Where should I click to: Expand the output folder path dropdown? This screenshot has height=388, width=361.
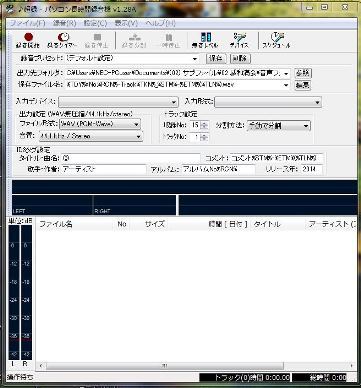[x=286, y=74]
